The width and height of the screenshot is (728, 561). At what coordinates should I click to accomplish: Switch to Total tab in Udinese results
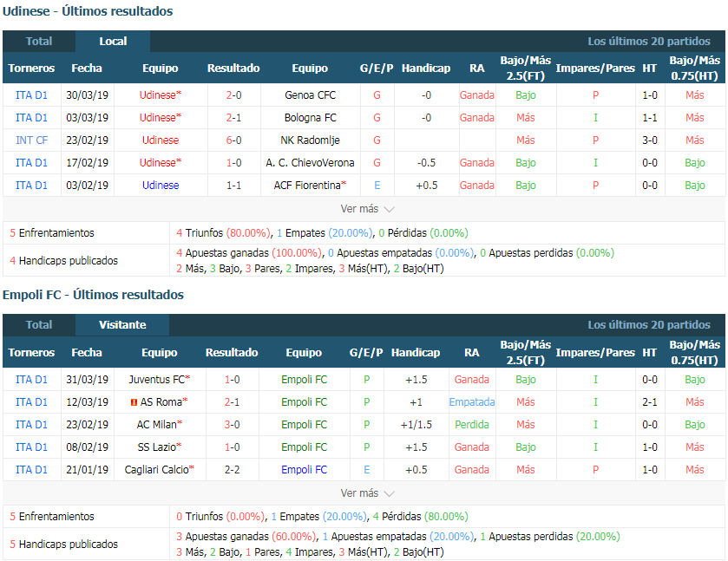(x=39, y=42)
